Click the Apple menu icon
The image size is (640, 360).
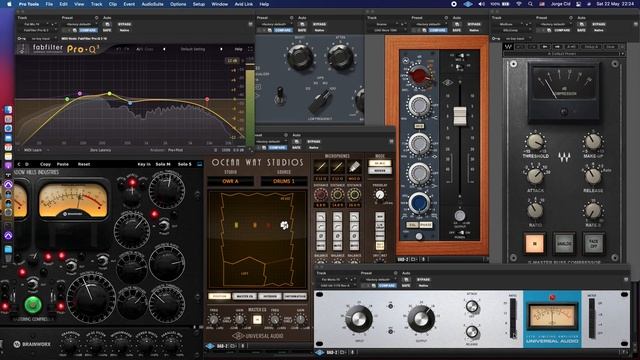9,4
